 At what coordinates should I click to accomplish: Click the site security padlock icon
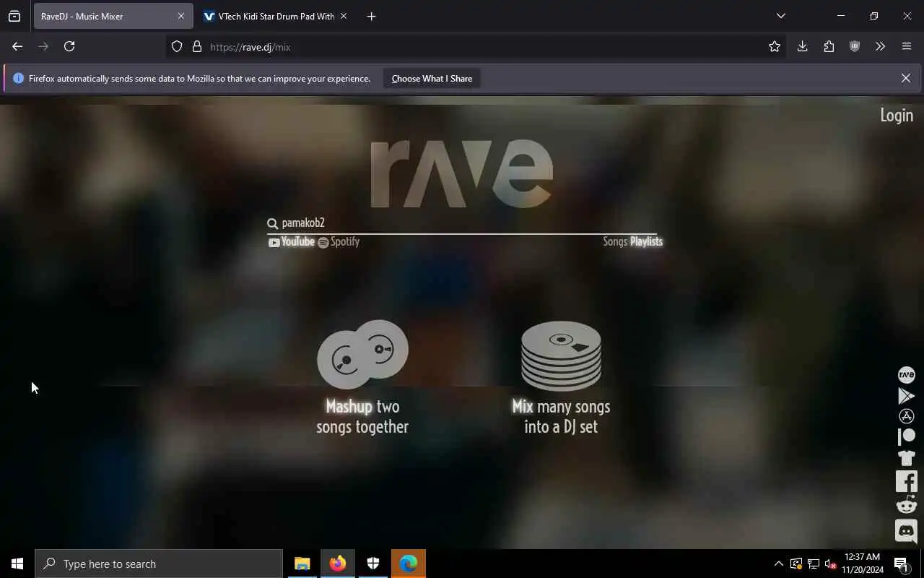click(196, 46)
